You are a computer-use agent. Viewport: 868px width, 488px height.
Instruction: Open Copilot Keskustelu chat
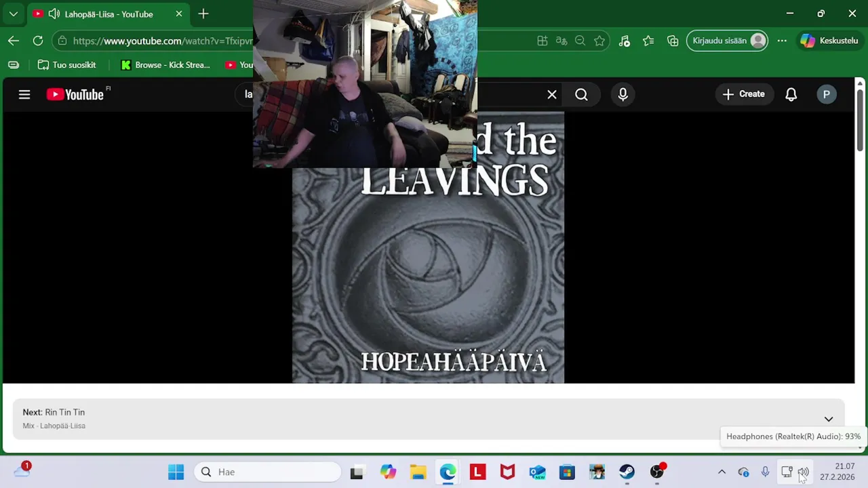point(829,41)
